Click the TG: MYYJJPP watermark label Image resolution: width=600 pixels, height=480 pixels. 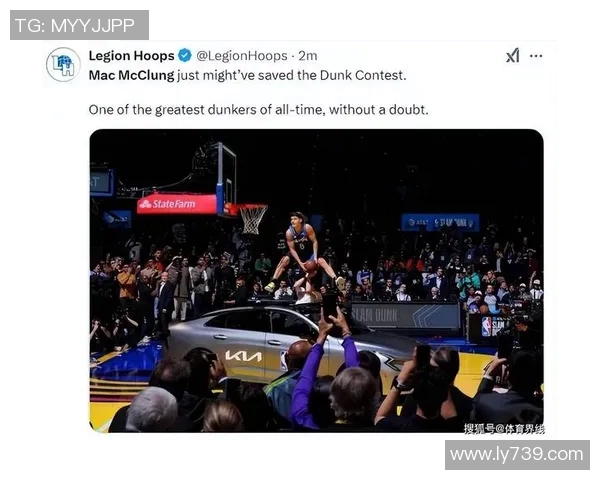79,25
